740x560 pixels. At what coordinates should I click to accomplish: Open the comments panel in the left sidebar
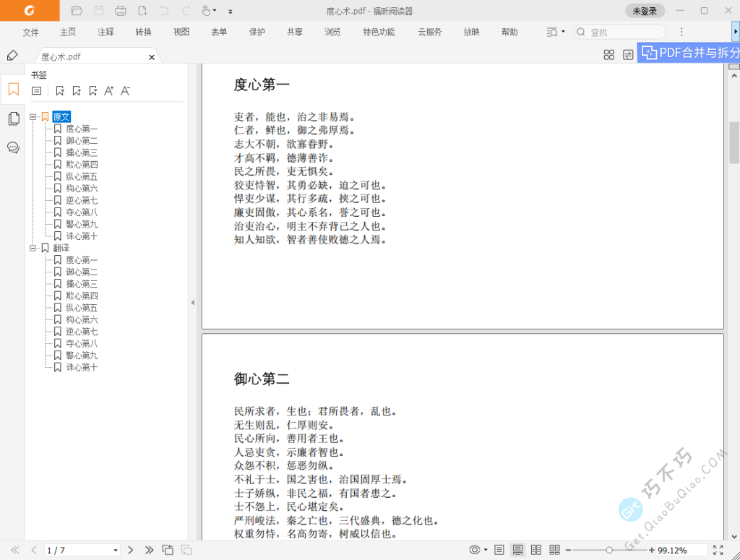click(13, 147)
